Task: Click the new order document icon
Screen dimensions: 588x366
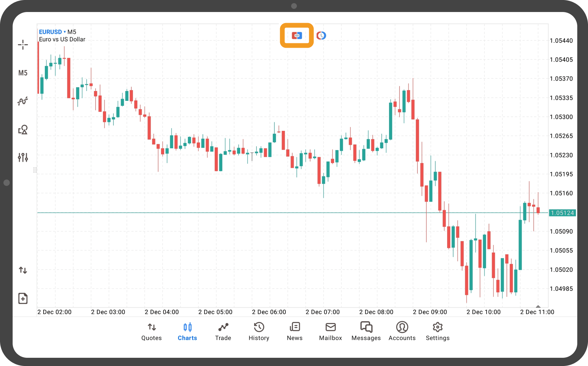Action: (x=23, y=298)
